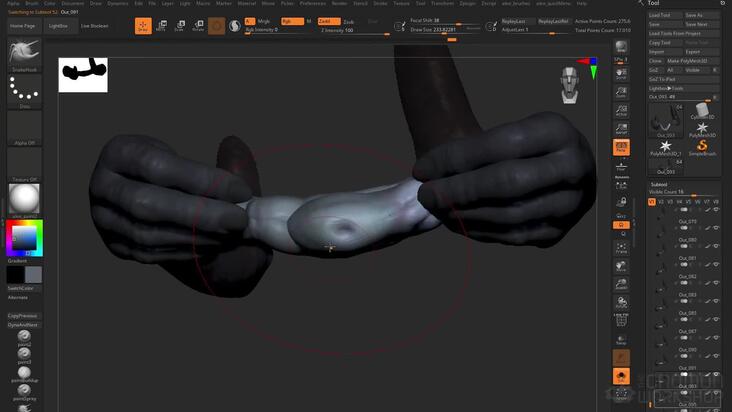The image size is (732, 412).
Task: Click the ZoomD icon in right shelf
Action: [621, 285]
